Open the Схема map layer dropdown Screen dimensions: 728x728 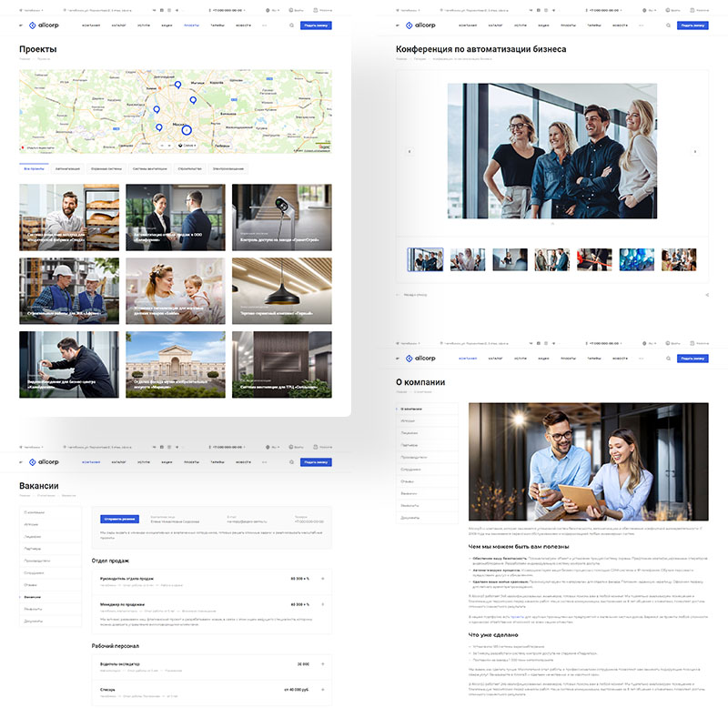(x=187, y=145)
